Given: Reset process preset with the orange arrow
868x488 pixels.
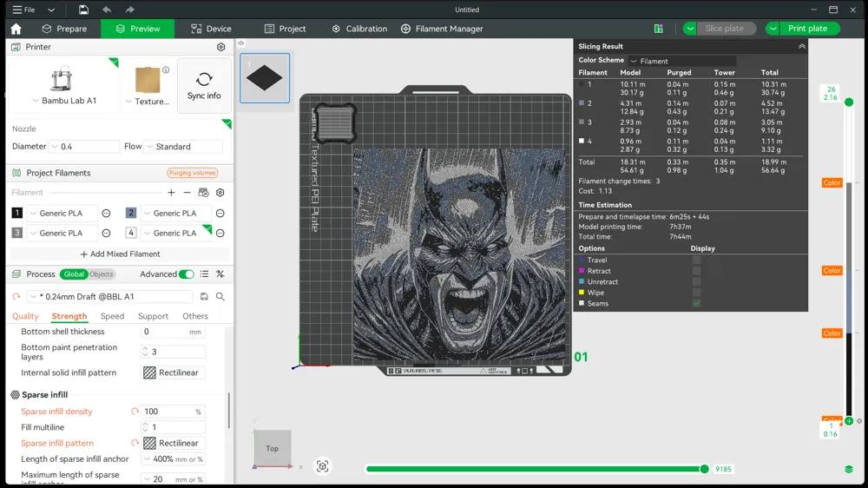Looking at the screenshot, I should 16,297.
